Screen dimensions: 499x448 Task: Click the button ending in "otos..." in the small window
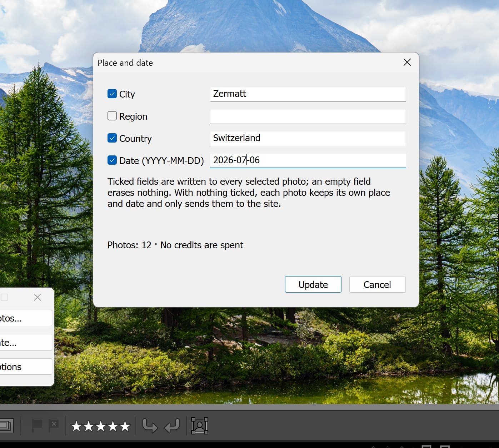click(26, 318)
